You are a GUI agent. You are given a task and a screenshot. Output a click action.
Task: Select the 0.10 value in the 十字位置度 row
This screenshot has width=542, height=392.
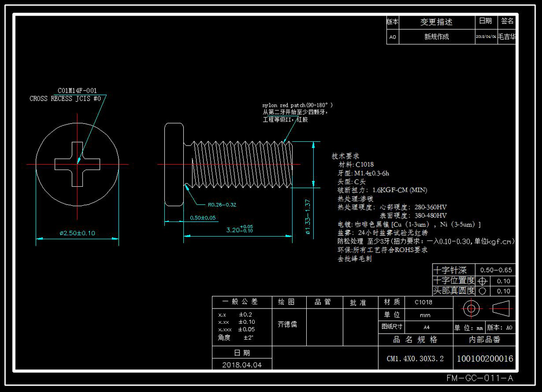503,281
